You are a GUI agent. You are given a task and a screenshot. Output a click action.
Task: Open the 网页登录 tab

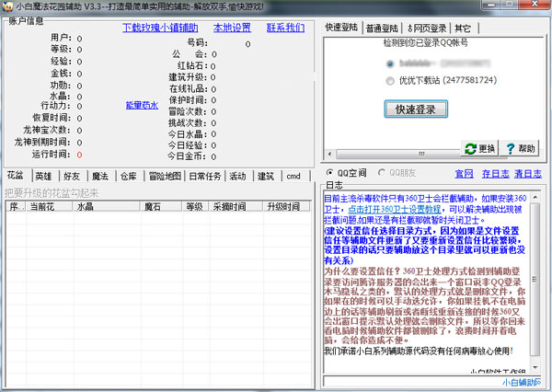pyautogui.click(x=427, y=29)
